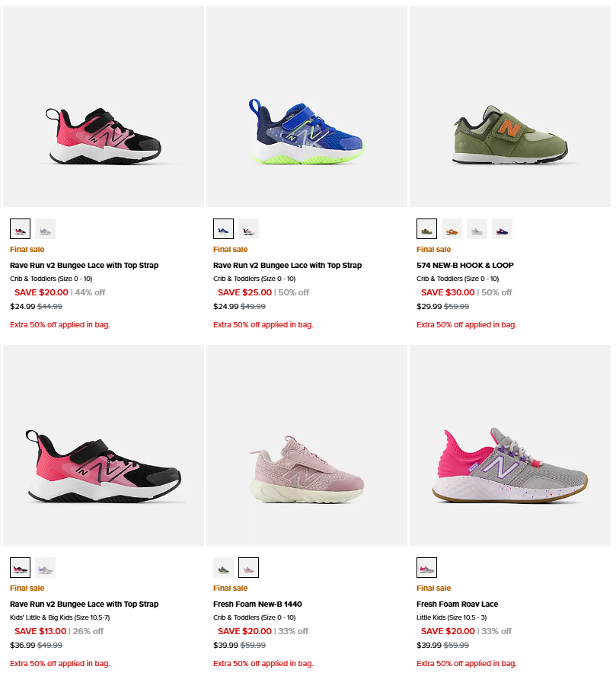Choose the navy purple 574 NEW-B swatch
Image resolution: width=616 pixels, height=673 pixels.
pos(502,228)
